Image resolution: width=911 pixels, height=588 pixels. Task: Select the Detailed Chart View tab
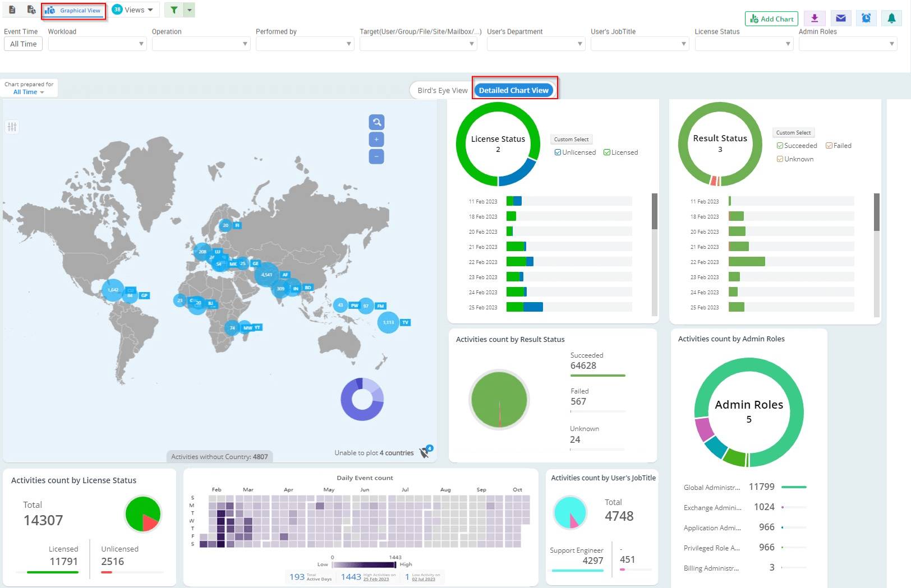click(x=514, y=90)
